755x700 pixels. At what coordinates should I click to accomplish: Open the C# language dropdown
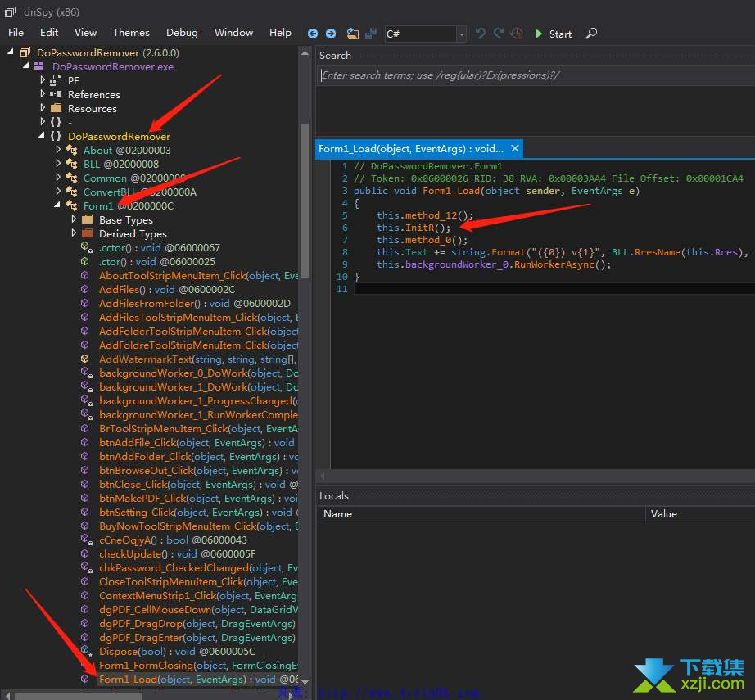coord(461,34)
